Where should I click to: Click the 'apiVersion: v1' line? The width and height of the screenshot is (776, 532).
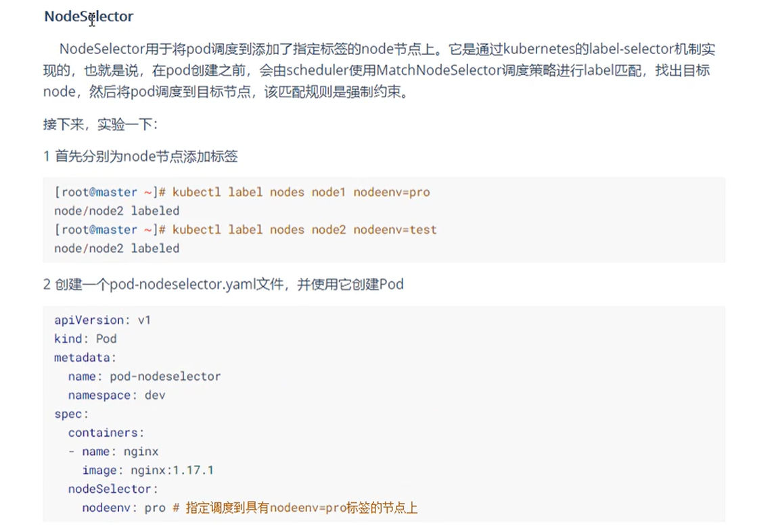coord(102,320)
